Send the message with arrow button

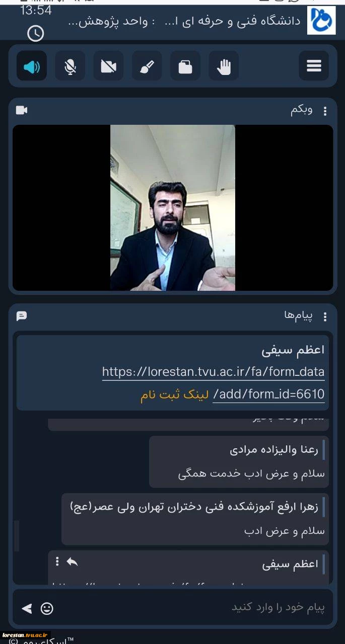click(x=27, y=609)
